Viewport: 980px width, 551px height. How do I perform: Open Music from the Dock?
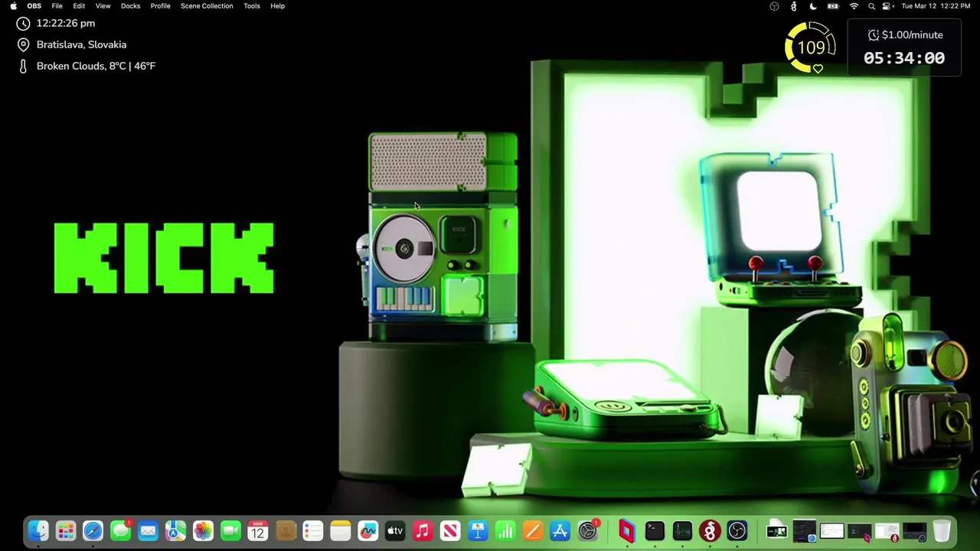coord(423,530)
